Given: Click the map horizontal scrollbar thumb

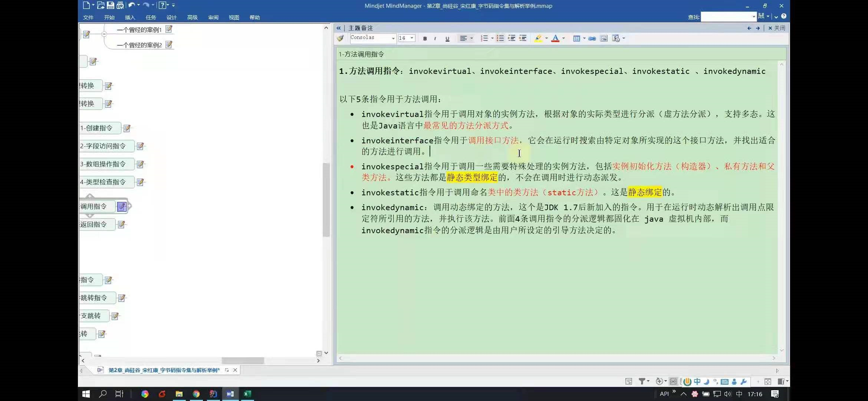Looking at the screenshot, I should (243, 361).
